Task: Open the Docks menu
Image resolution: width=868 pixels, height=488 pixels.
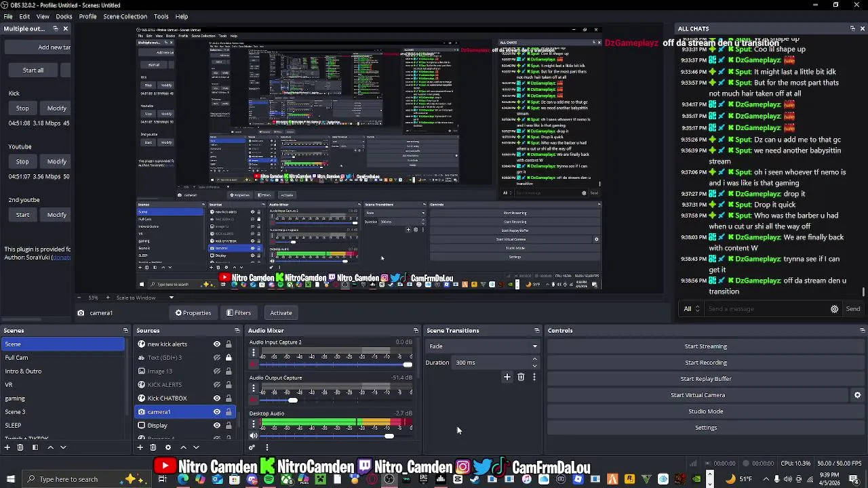Action: [64, 16]
